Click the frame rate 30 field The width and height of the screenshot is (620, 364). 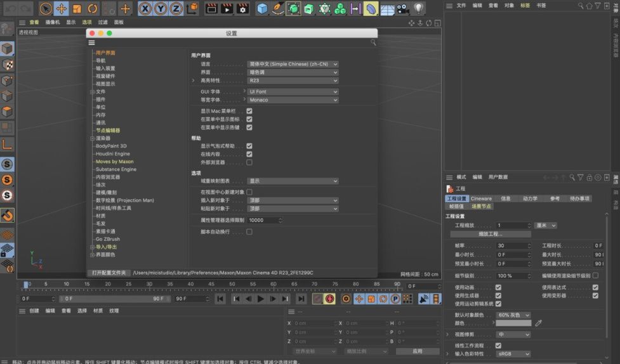(513, 245)
